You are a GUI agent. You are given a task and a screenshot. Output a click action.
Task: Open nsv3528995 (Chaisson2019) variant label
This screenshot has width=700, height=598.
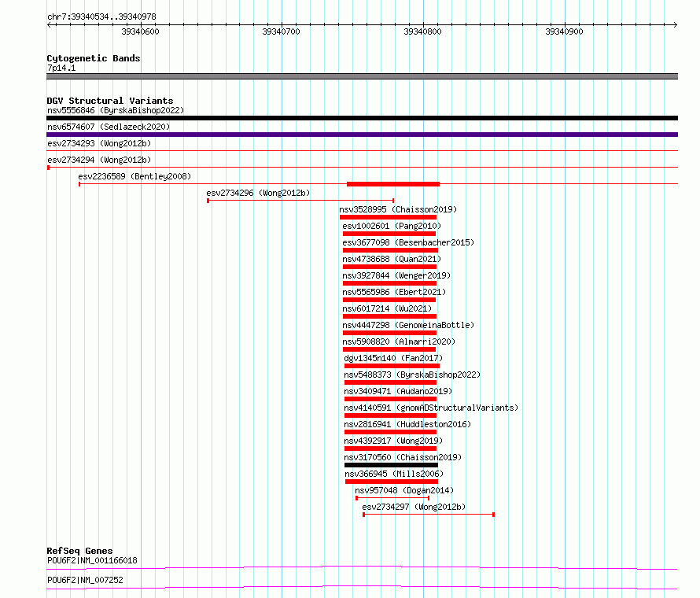(398, 209)
